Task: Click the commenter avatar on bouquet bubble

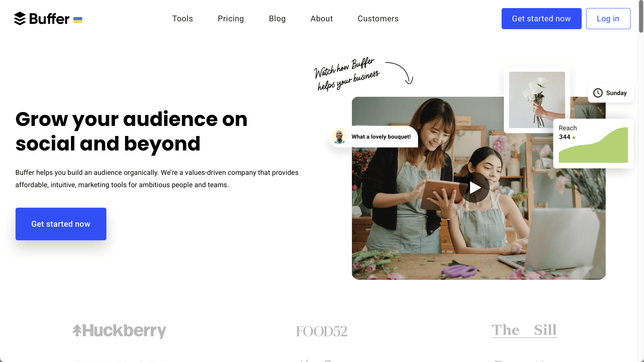Action: 339,137
